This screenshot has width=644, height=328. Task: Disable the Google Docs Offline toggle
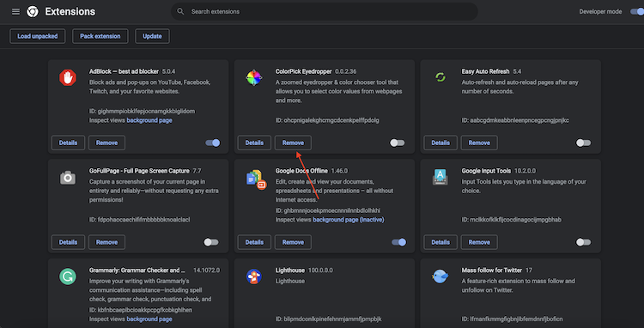click(398, 242)
